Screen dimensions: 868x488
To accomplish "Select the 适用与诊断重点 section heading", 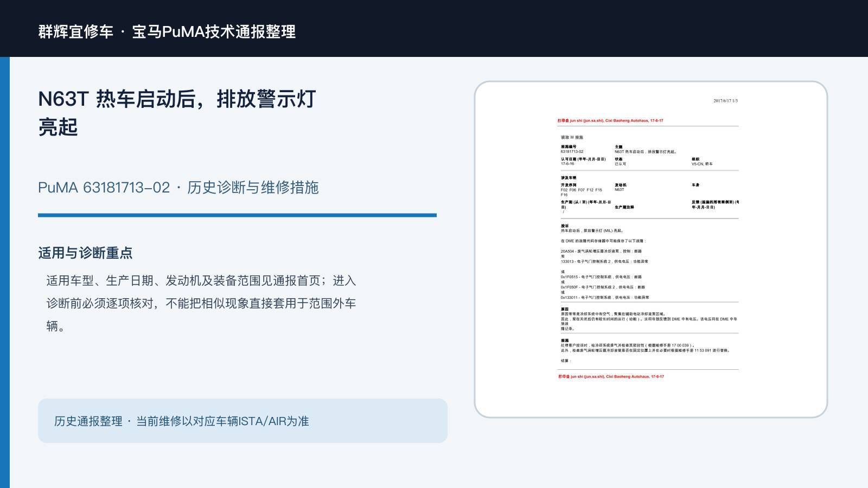I will (85, 253).
